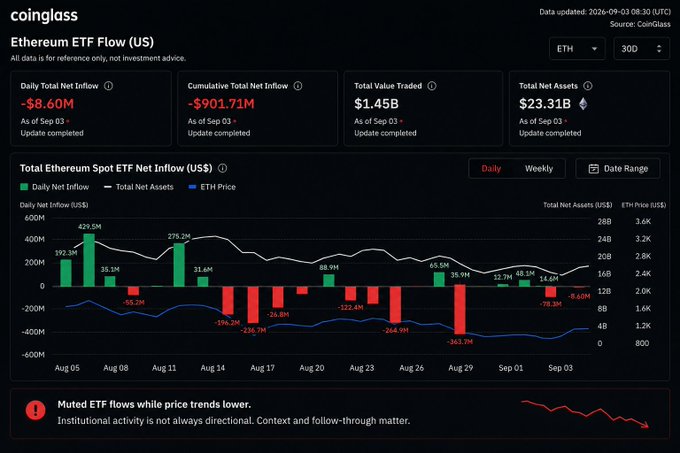Click the 600M y-axis label

tap(35, 218)
